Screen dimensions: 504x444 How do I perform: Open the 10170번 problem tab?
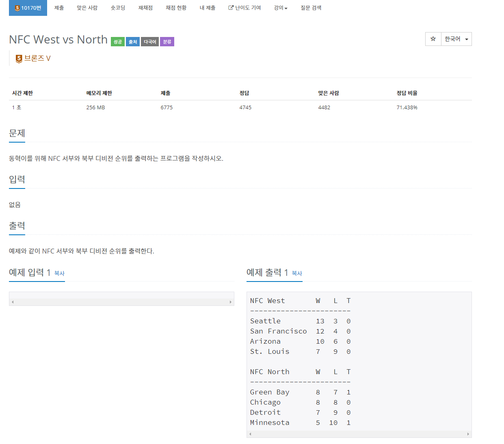point(28,8)
